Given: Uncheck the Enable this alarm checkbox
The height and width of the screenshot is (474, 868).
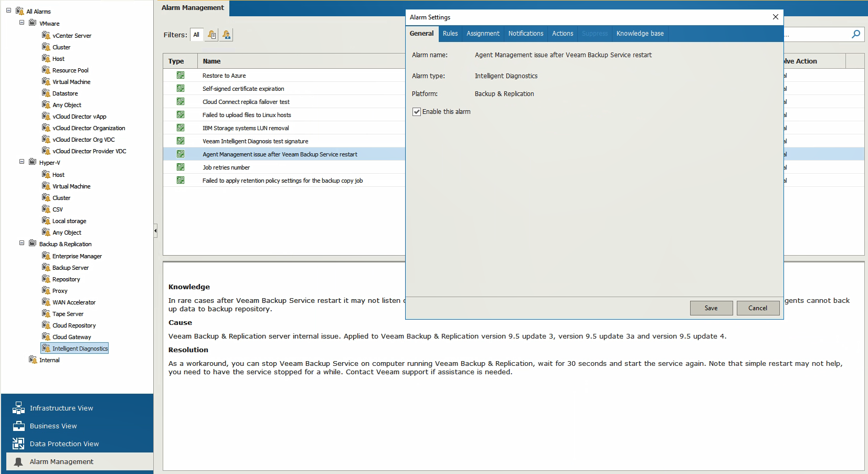Looking at the screenshot, I should 417,112.
